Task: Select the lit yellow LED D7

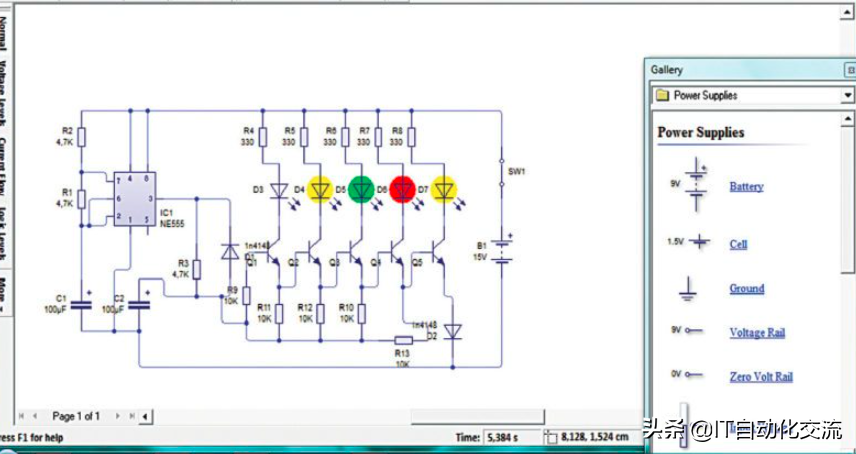Action: [x=444, y=189]
